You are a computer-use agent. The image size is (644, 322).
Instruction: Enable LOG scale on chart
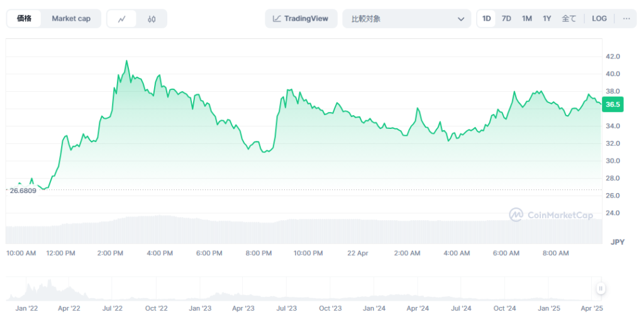tap(599, 19)
